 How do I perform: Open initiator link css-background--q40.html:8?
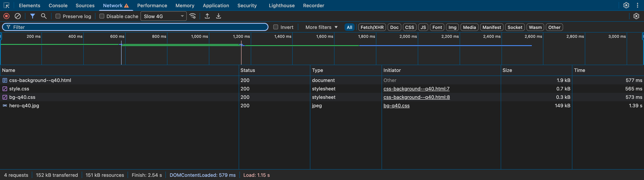pos(417,97)
